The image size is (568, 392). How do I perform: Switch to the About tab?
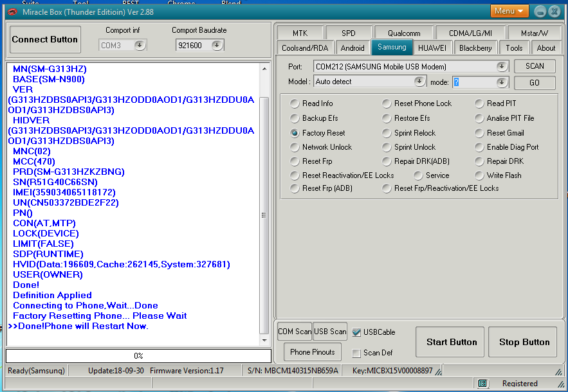coord(546,48)
